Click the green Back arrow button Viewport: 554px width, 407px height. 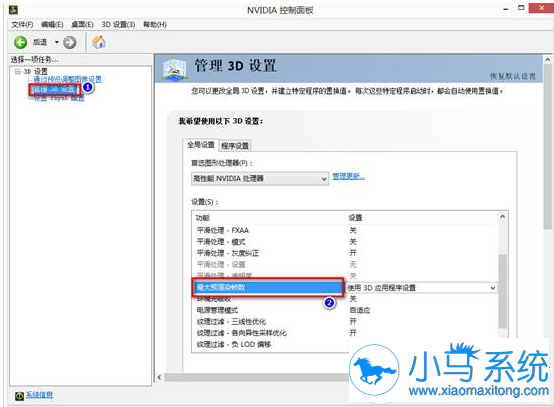pyautogui.click(x=20, y=42)
